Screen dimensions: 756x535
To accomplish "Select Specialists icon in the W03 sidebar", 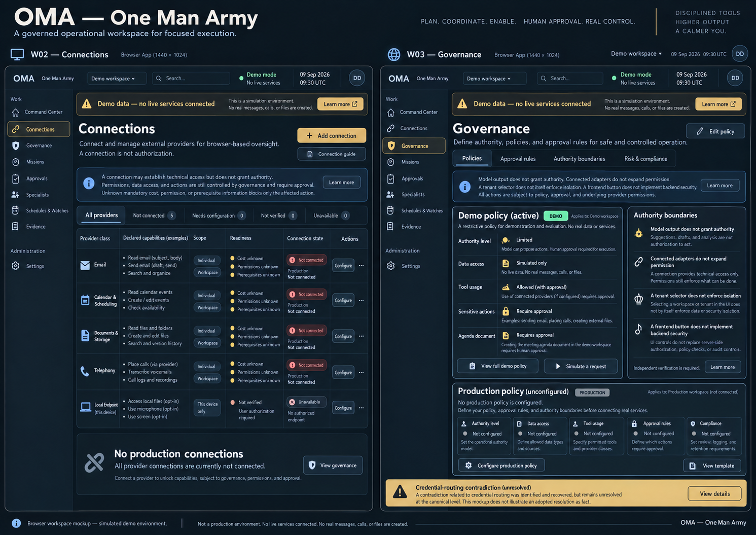I will click(x=390, y=194).
